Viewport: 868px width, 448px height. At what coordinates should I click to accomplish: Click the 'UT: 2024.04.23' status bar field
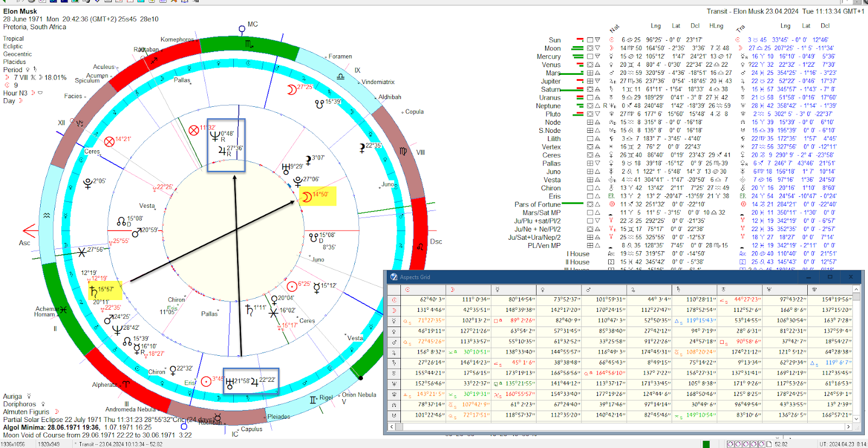click(x=843, y=444)
